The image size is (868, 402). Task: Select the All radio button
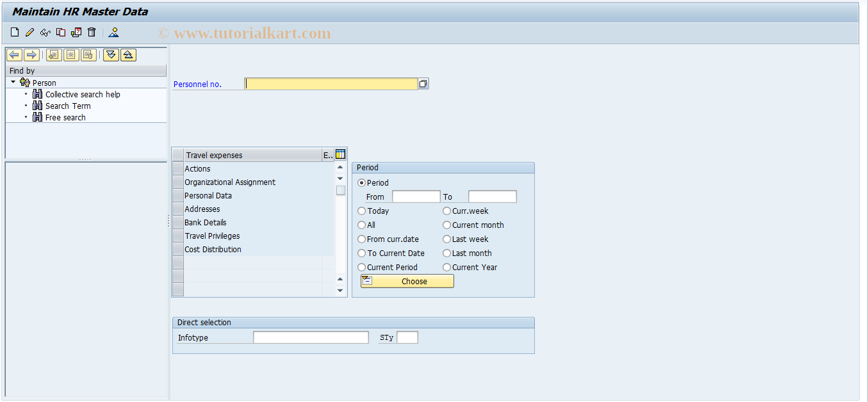(362, 225)
